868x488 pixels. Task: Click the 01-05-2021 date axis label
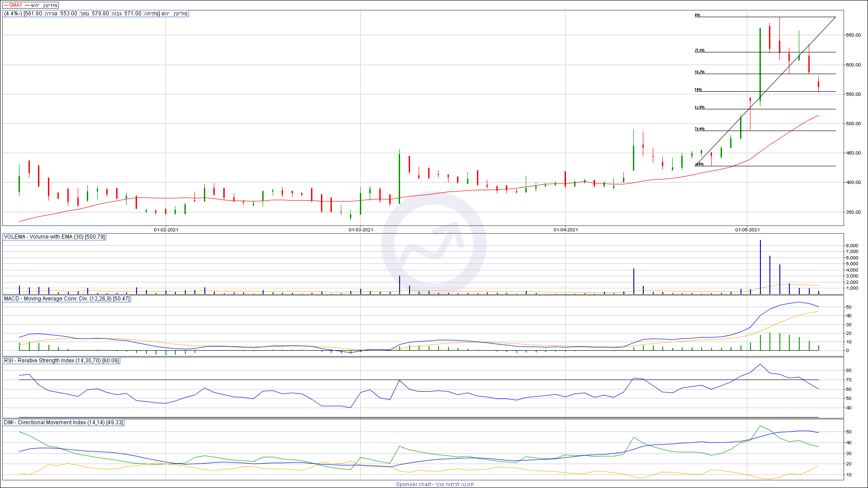tap(747, 230)
